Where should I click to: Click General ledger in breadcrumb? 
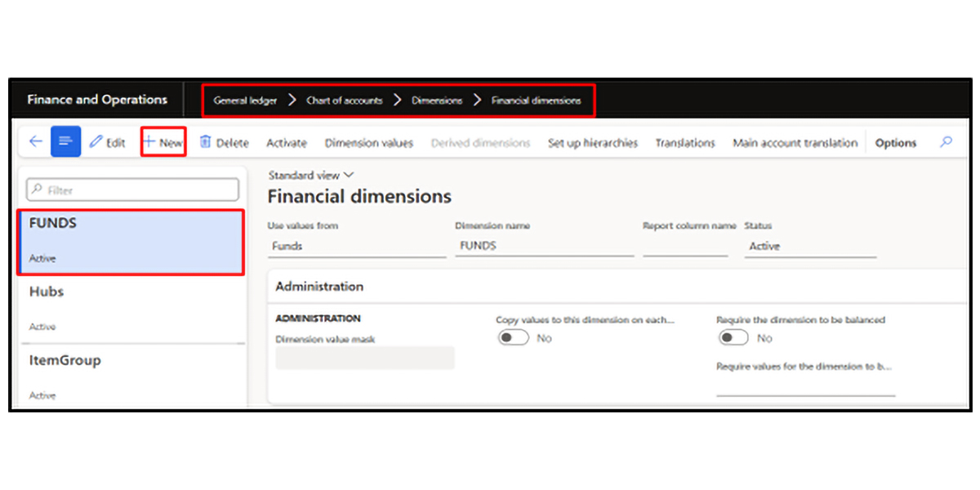[245, 100]
